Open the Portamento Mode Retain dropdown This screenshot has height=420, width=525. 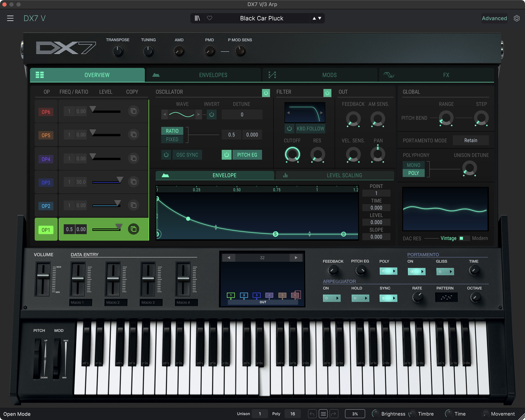tap(471, 140)
